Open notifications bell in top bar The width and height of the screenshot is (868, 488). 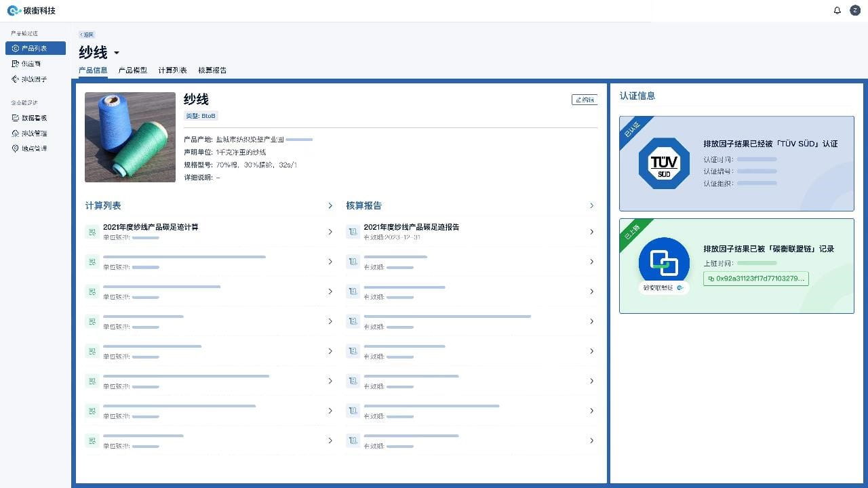point(837,10)
